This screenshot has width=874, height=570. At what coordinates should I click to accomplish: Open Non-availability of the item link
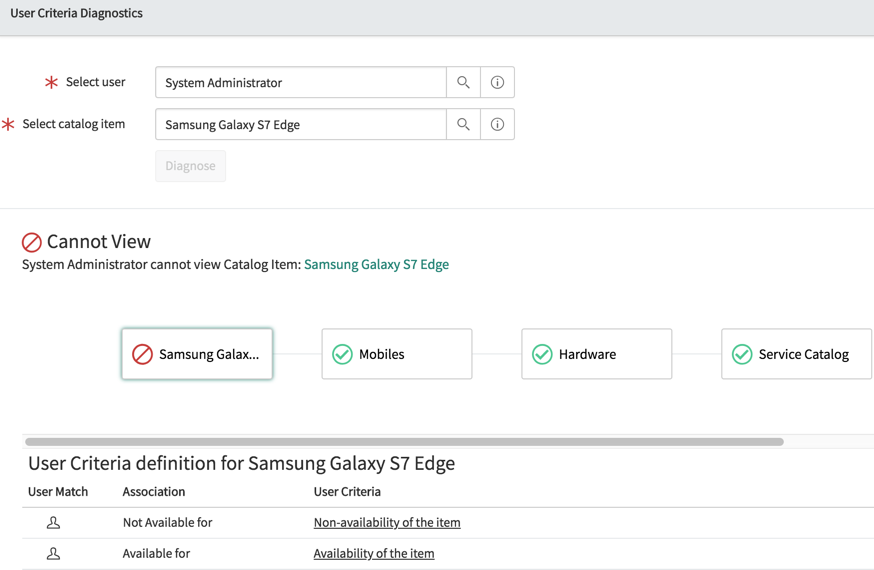(x=387, y=523)
